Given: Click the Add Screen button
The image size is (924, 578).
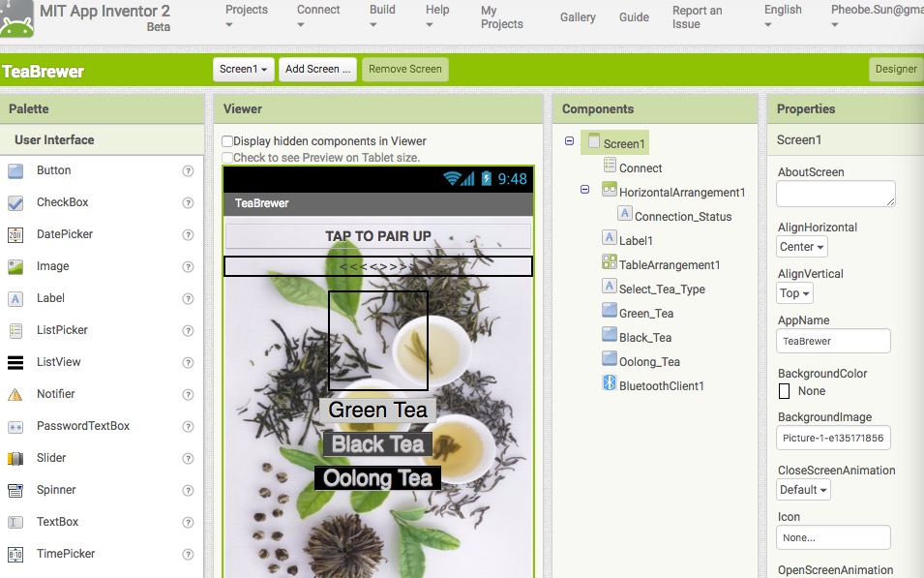Looking at the screenshot, I should pyautogui.click(x=317, y=69).
